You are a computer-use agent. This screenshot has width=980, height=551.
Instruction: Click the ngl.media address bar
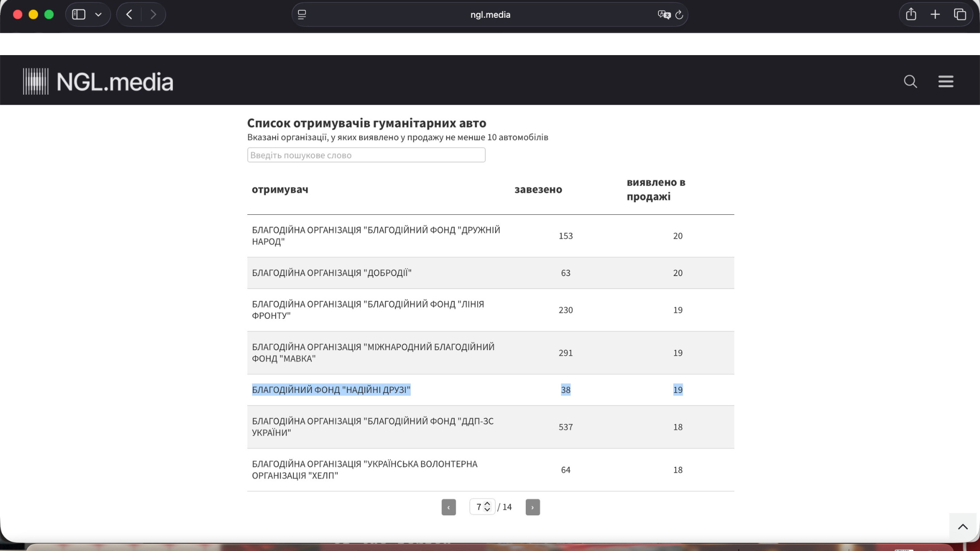pyautogui.click(x=490, y=14)
